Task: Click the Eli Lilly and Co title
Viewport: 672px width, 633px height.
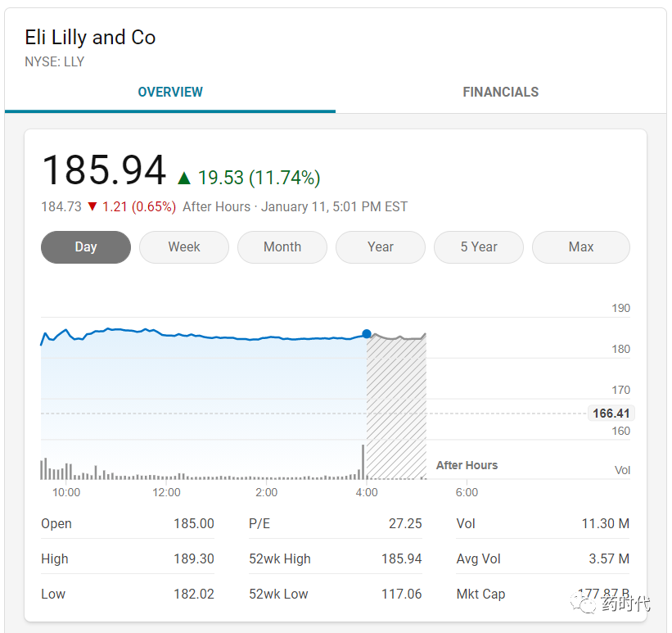Action: pos(90,38)
